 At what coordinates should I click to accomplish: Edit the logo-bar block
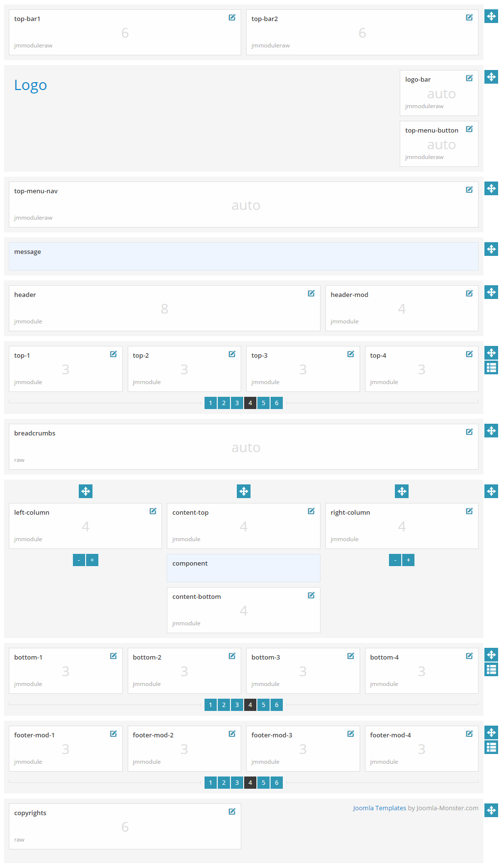click(x=469, y=78)
